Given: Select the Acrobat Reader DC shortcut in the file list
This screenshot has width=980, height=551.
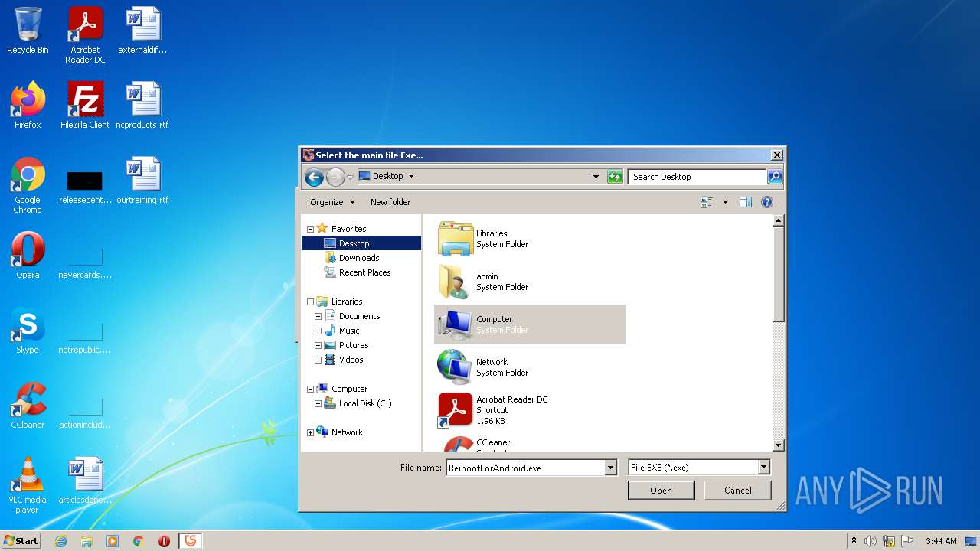Looking at the screenshot, I should click(530, 410).
